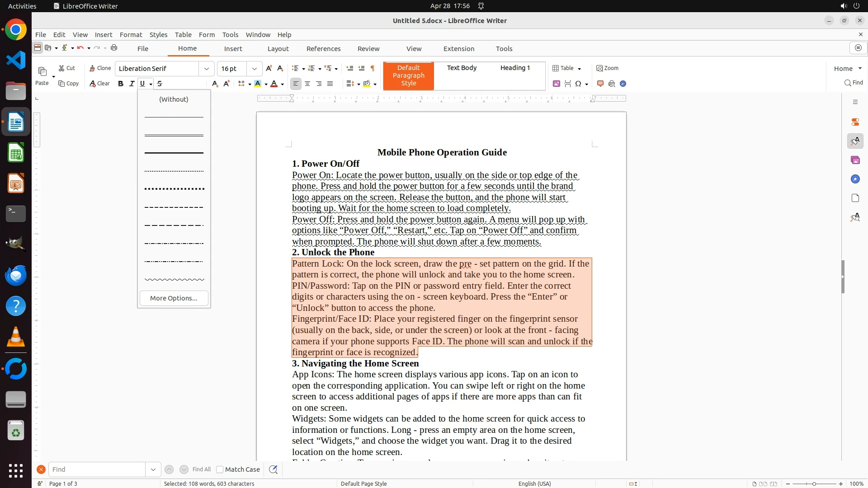The image size is (868, 488).
Task: Toggle italic formatting
Action: coord(132,84)
